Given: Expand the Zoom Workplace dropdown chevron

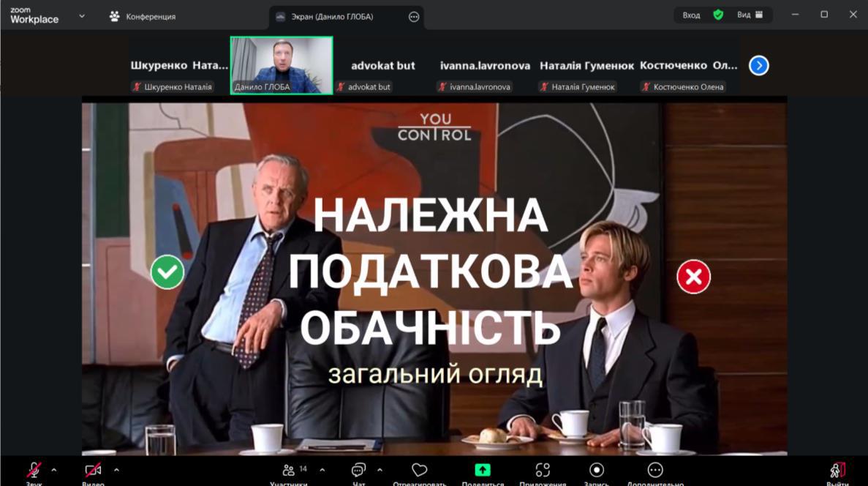Looking at the screenshot, I should pyautogui.click(x=82, y=15).
